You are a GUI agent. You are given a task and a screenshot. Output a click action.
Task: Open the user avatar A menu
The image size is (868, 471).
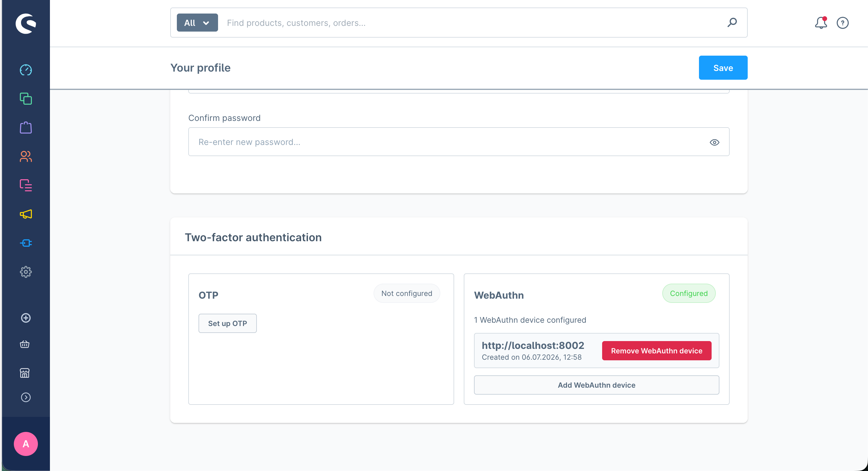[26, 444]
